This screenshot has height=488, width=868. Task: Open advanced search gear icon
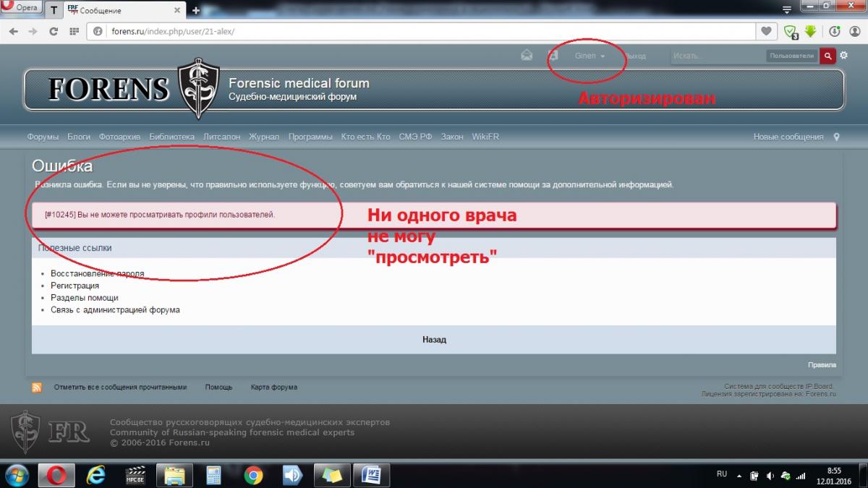tap(843, 56)
